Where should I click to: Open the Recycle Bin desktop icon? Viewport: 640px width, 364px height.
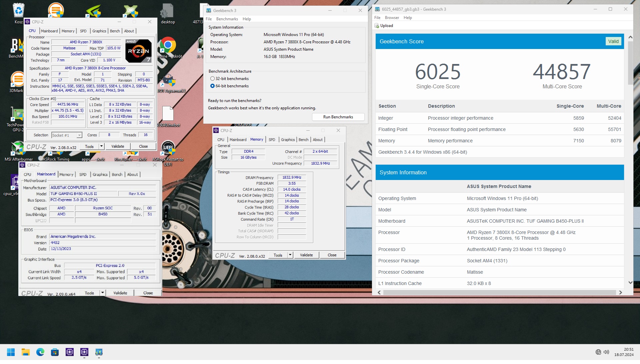click(18, 13)
